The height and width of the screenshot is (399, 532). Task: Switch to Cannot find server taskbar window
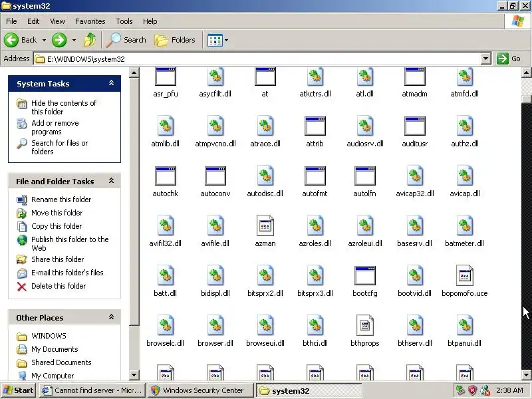(x=92, y=390)
